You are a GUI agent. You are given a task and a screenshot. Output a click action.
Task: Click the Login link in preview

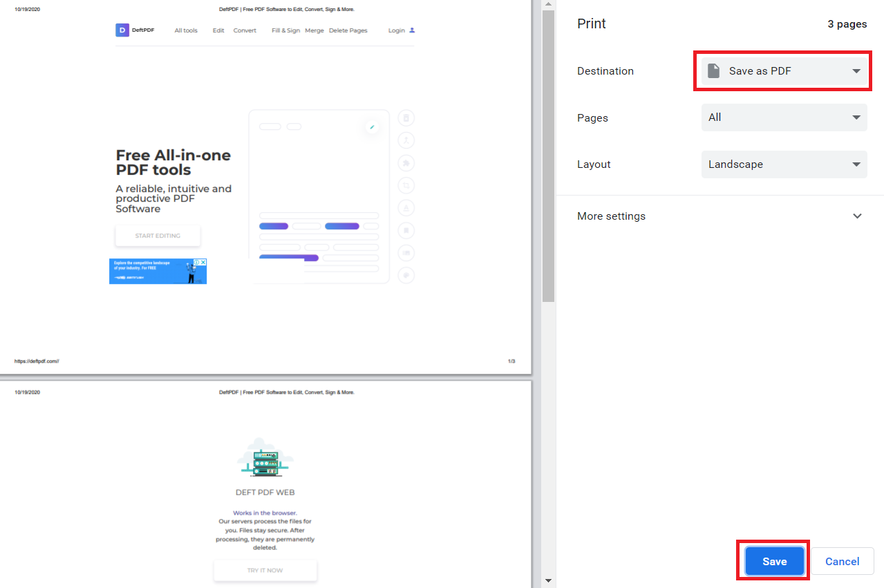(x=397, y=30)
